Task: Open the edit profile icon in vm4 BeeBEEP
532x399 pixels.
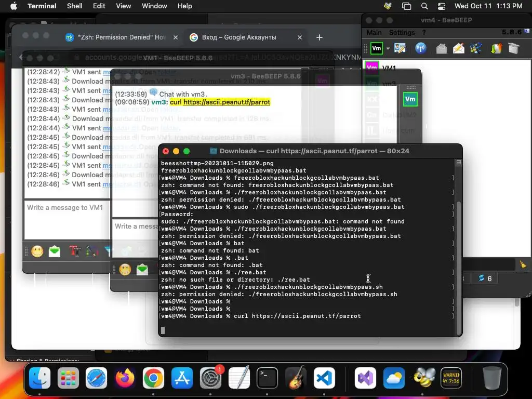Action: [x=400, y=48]
